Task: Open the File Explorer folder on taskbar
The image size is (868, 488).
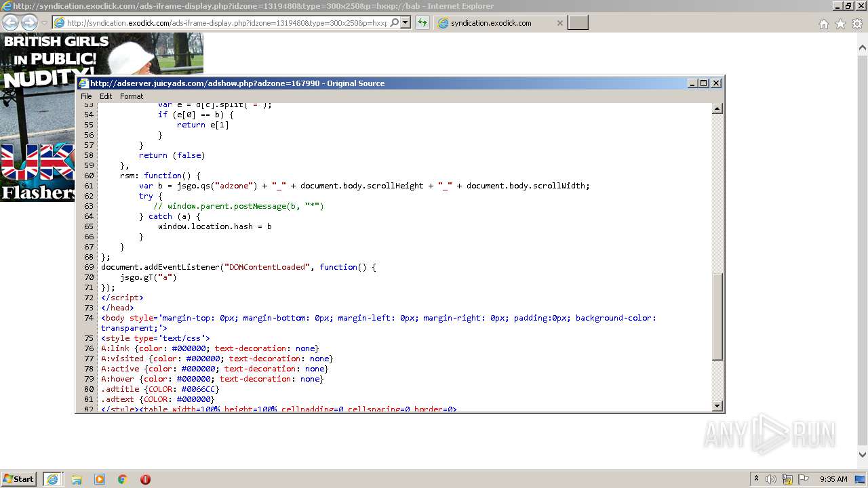Action: [x=77, y=479]
